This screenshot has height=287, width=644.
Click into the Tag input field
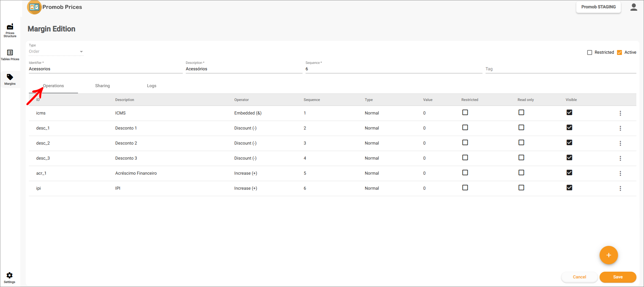click(x=560, y=69)
